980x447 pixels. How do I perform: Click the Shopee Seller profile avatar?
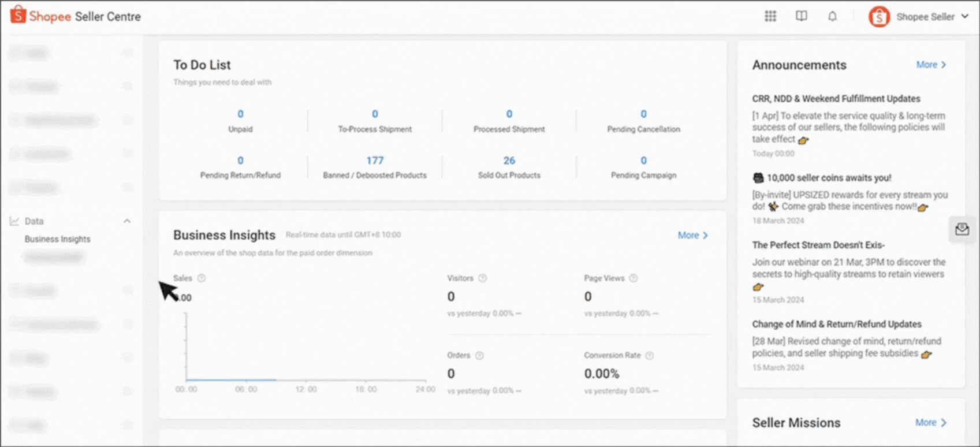pyautogui.click(x=879, y=17)
